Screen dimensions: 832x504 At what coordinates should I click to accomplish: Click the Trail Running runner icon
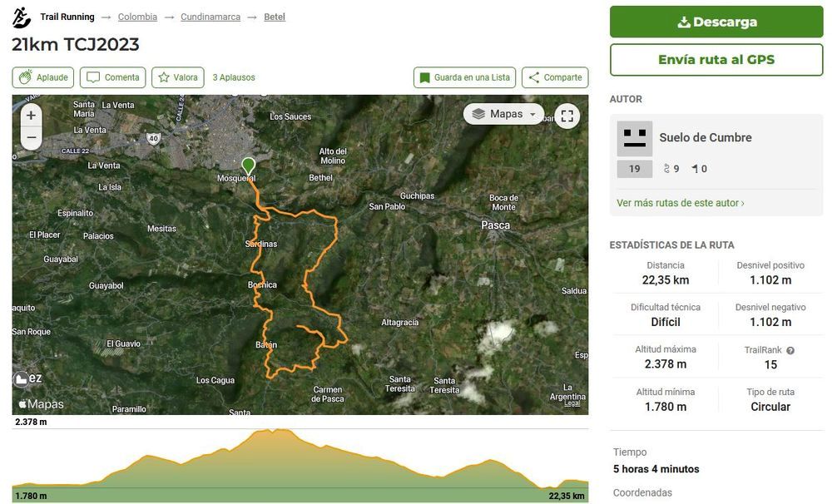(x=22, y=17)
